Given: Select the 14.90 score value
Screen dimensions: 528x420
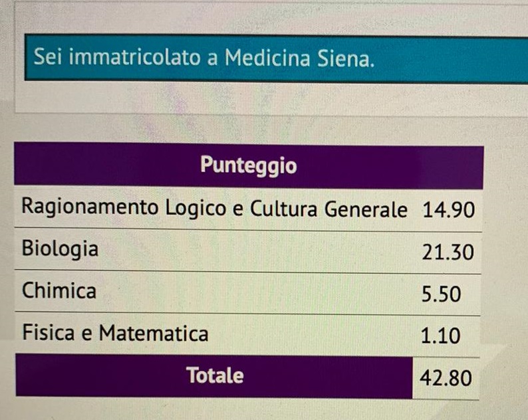Looking at the screenshot, I should pos(448,211).
